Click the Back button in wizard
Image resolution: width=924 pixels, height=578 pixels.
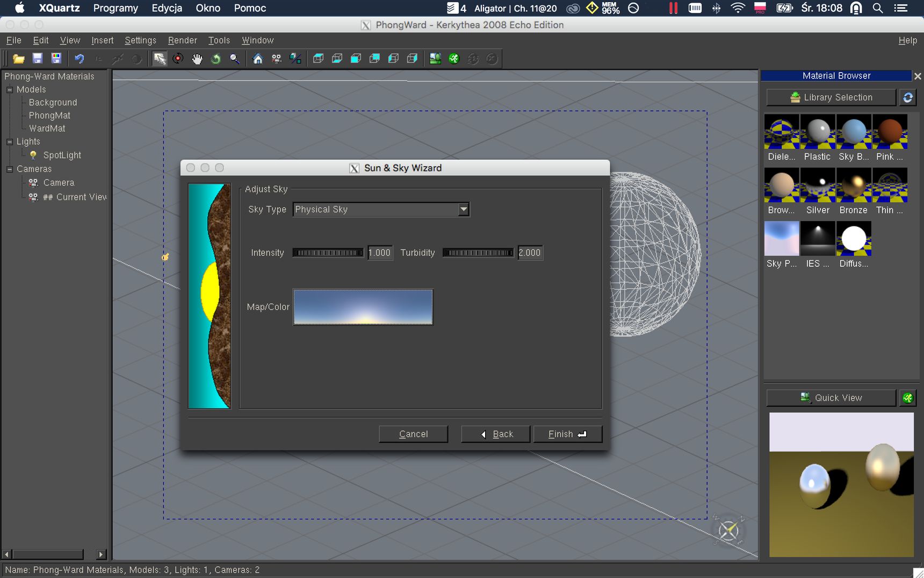[x=495, y=434]
